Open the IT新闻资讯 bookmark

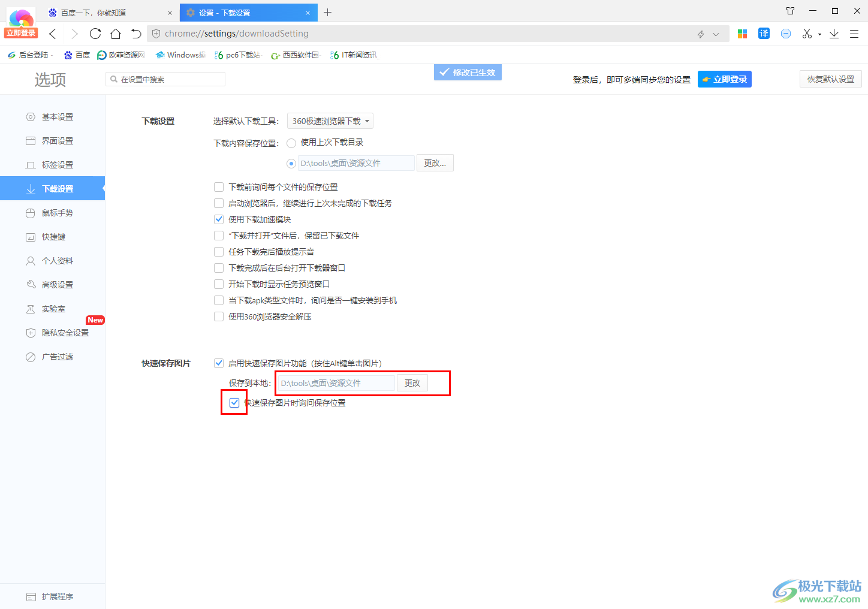(x=355, y=55)
